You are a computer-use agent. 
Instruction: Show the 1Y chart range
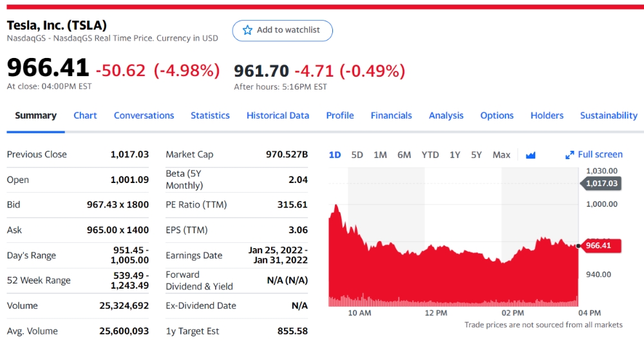coord(455,155)
